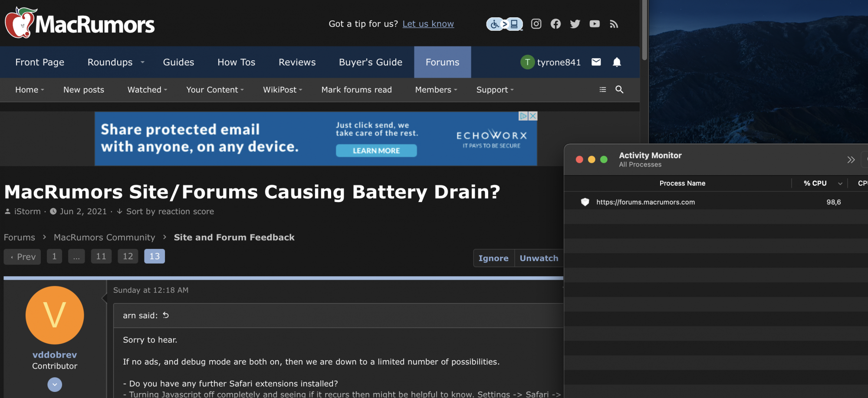Open the Buyer's Guide section

pos(371,62)
